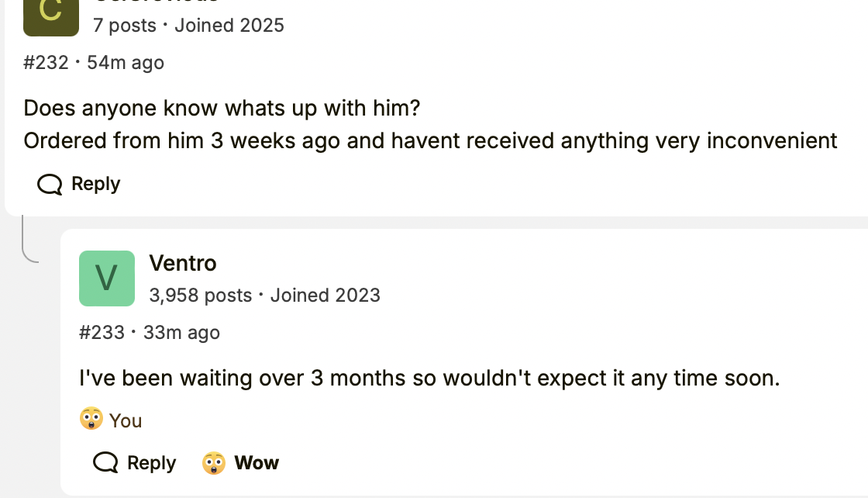Click the "54m ago" timestamp
Screen dimensions: 868x498
pyautogui.click(x=126, y=62)
